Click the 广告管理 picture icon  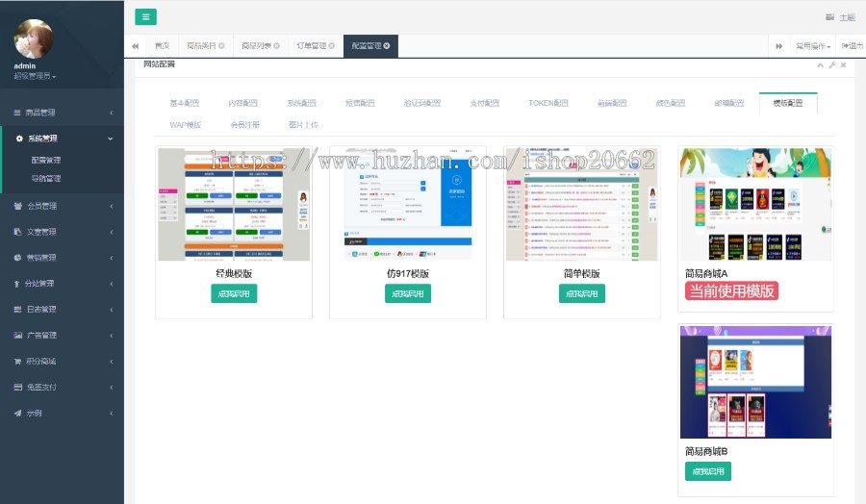click(x=17, y=335)
